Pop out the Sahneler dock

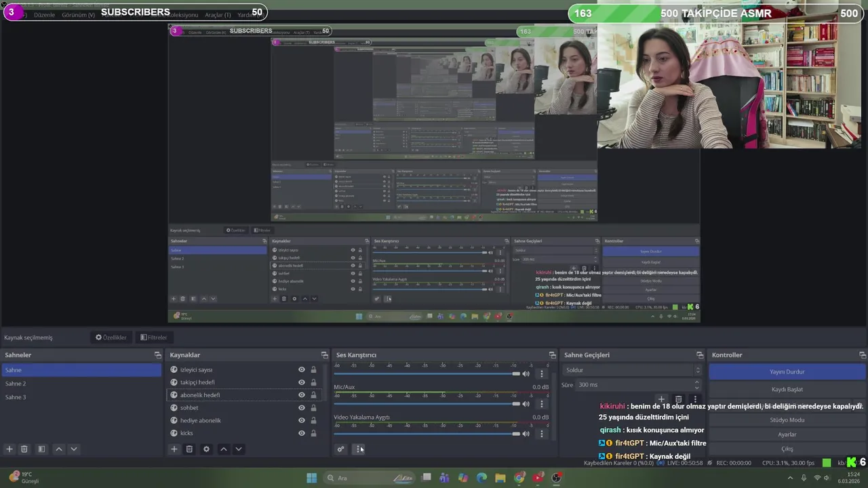pyautogui.click(x=158, y=355)
